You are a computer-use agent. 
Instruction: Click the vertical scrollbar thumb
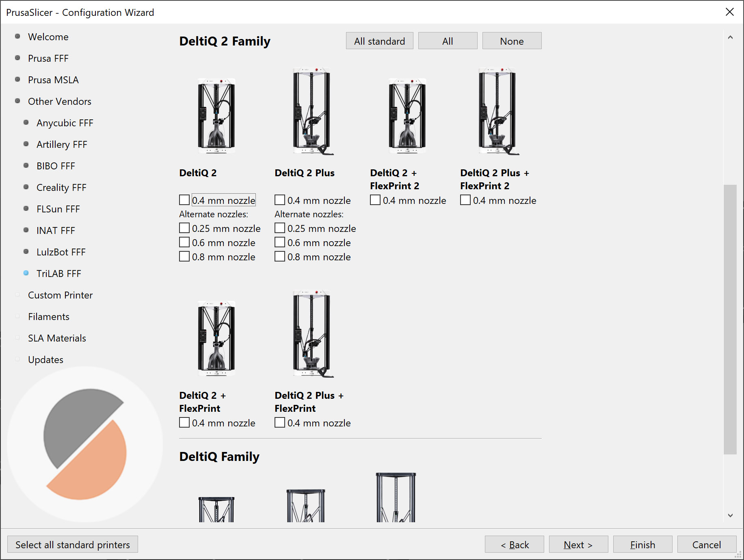pyautogui.click(x=730, y=320)
